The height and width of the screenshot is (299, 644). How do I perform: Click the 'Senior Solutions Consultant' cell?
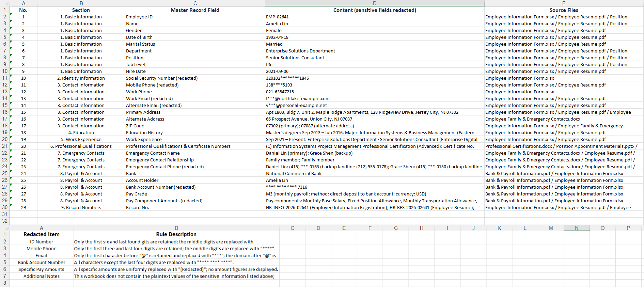(x=375, y=58)
